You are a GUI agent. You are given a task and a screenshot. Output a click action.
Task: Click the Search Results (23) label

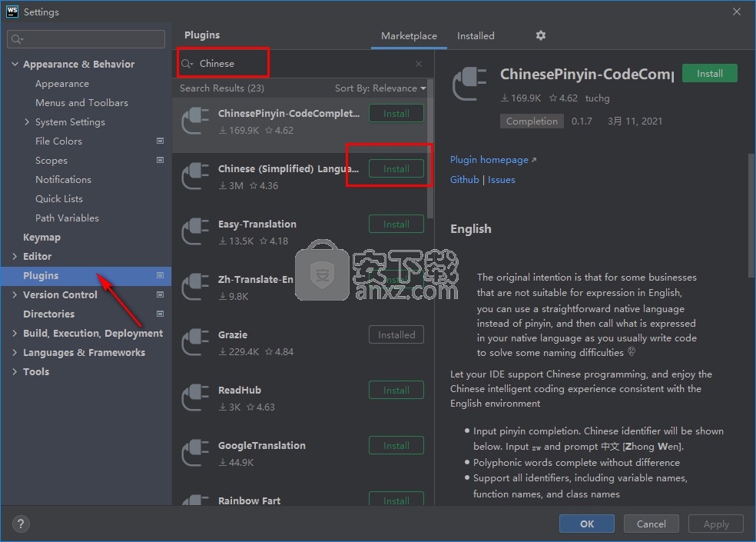pyautogui.click(x=222, y=88)
